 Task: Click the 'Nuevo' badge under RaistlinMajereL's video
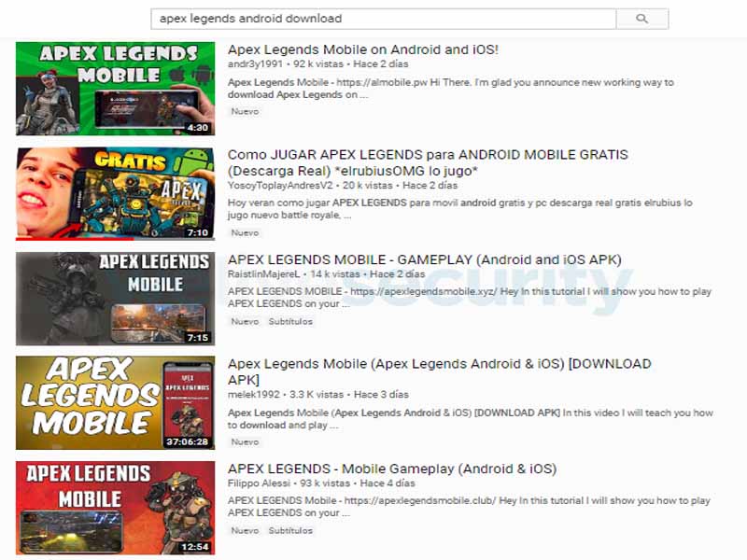tap(245, 321)
